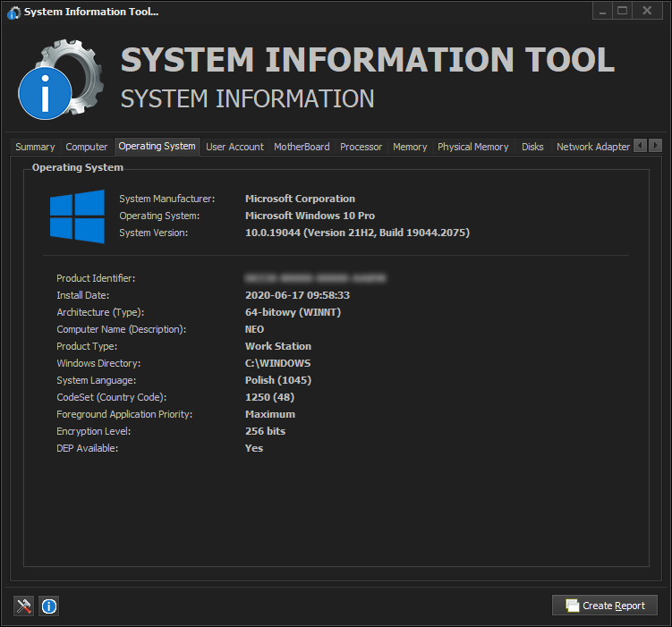Viewport: 672px width, 627px height.
Task: Click the Encryption Level label
Action: (93, 431)
